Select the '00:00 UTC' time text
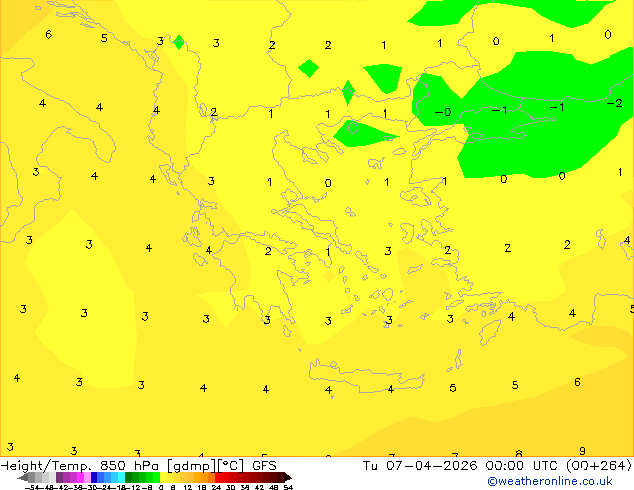The height and width of the screenshot is (490, 634). [x=524, y=466]
